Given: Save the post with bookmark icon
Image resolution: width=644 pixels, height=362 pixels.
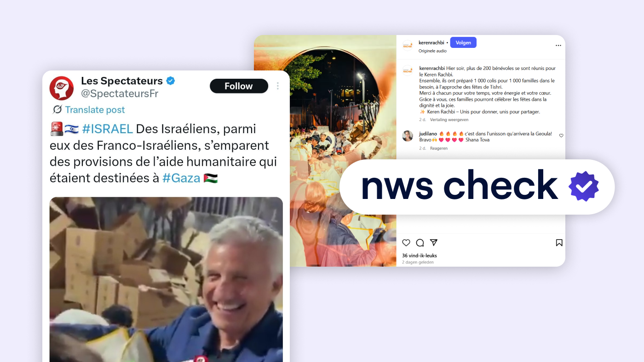Looking at the screenshot, I should (559, 243).
